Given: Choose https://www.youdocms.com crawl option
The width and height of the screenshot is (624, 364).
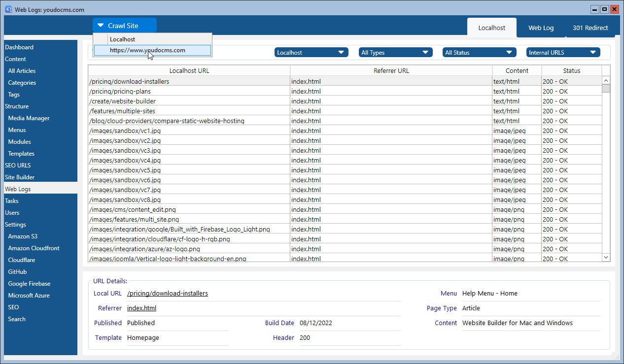Looking at the screenshot, I should (147, 50).
